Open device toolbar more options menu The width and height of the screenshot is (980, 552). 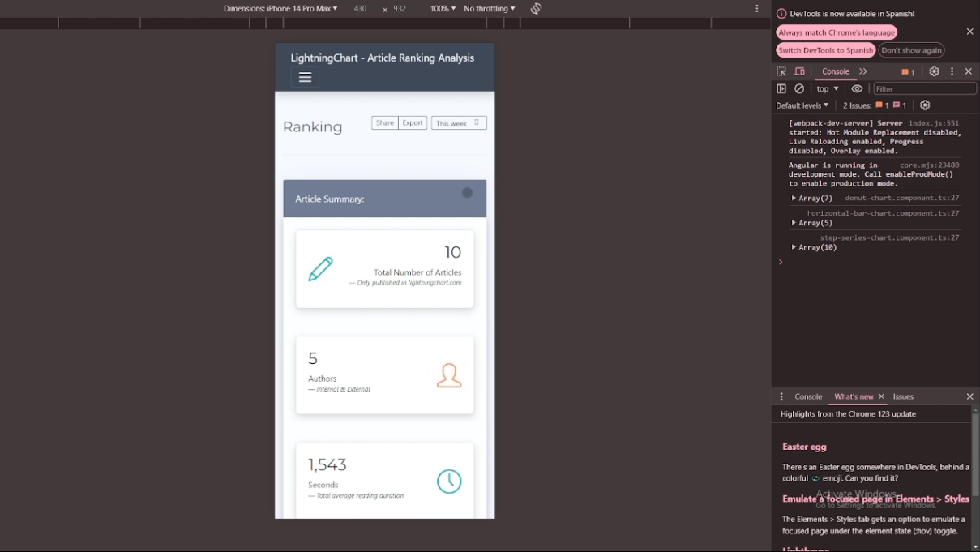tap(757, 9)
